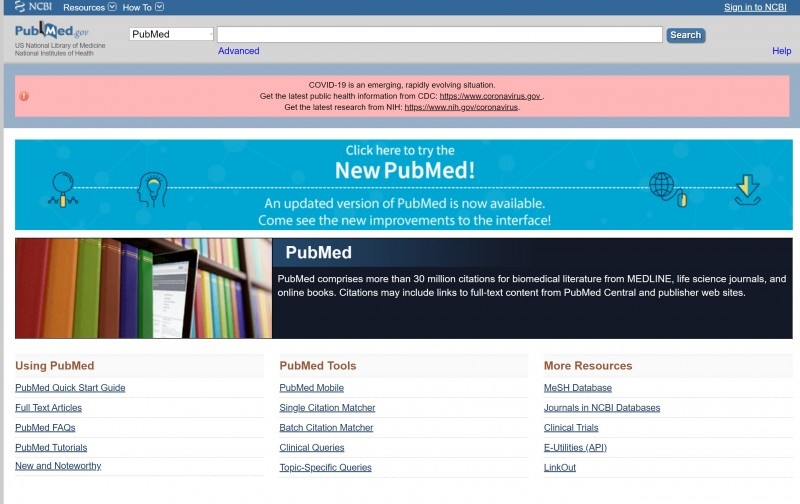Click the globe and mouse icon in banner
This screenshot has width=800, height=504.
pyautogui.click(x=668, y=190)
